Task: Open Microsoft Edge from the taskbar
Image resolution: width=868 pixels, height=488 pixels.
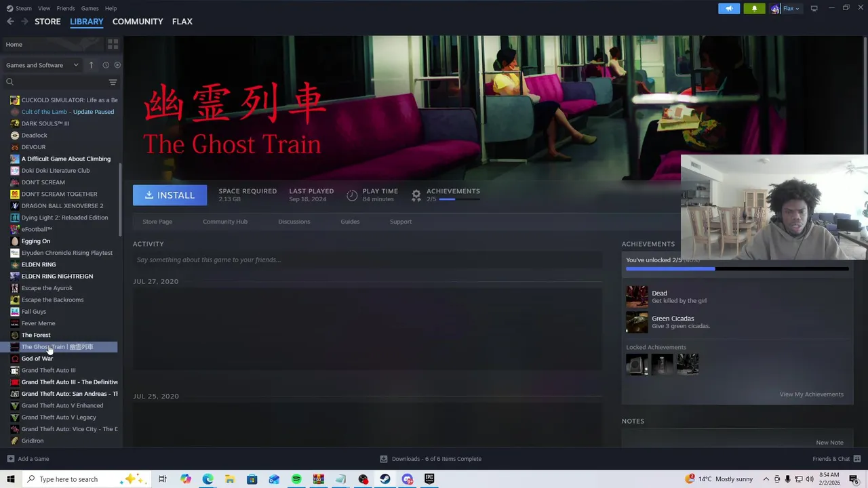Action: click(x=208, y=479)
